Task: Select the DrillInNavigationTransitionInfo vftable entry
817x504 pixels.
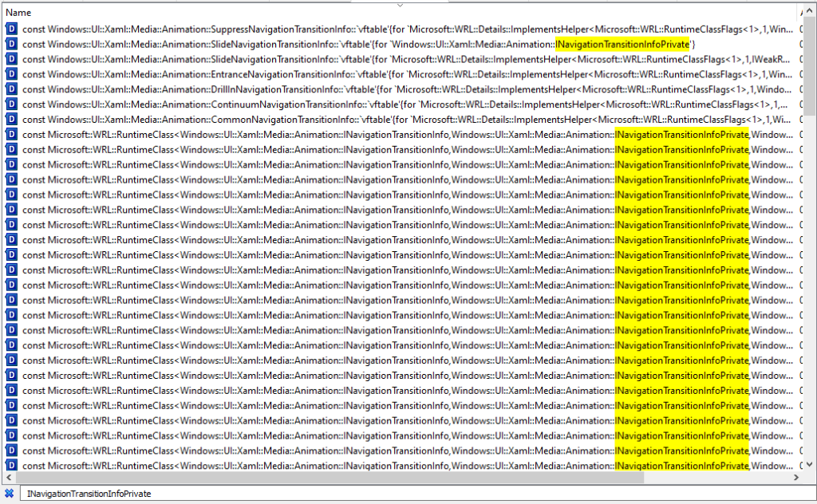Action: pos(319,89)
